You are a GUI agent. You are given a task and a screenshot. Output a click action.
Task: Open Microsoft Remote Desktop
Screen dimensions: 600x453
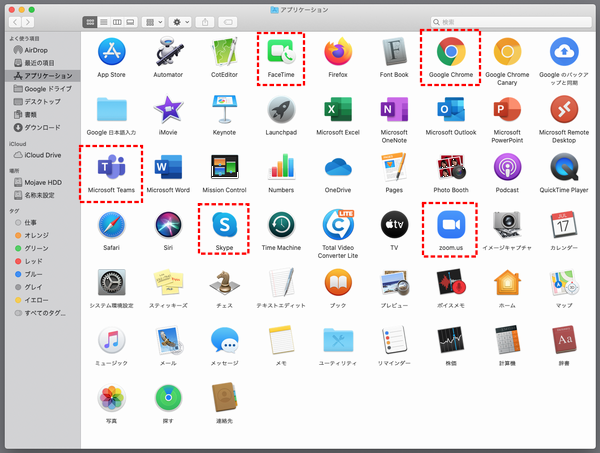point(564,110)
